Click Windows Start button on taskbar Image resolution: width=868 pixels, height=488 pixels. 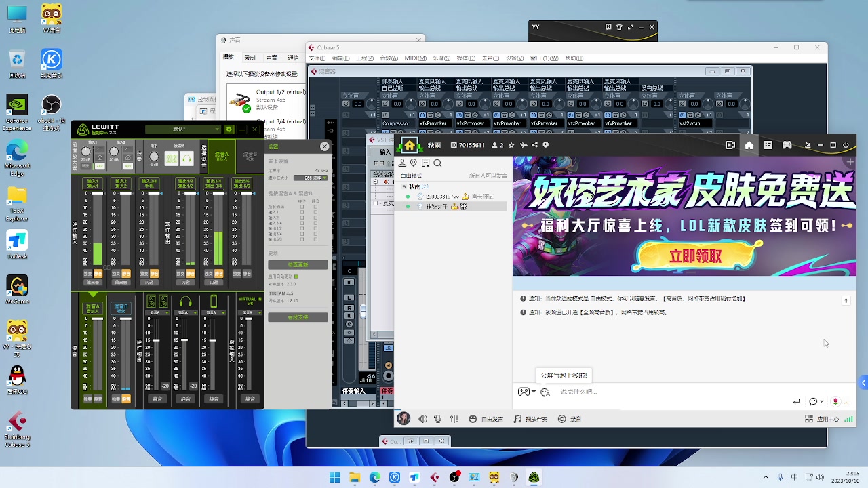click(x=335, y=478)
